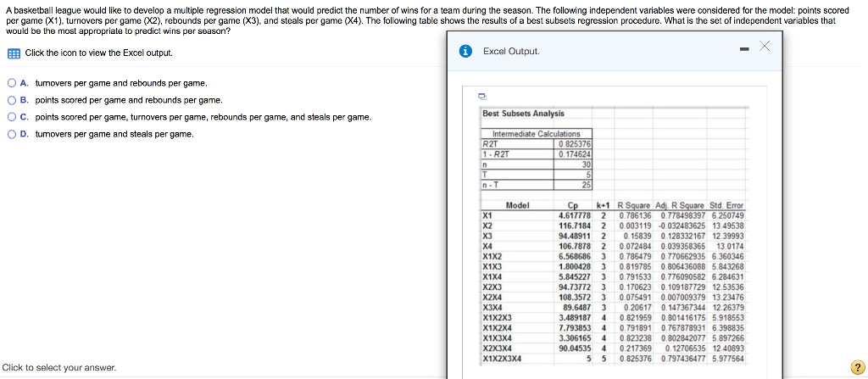Click Adj. R Square value 0.806436088
This screenshot has height=379, width=868.
coord(683,266)
